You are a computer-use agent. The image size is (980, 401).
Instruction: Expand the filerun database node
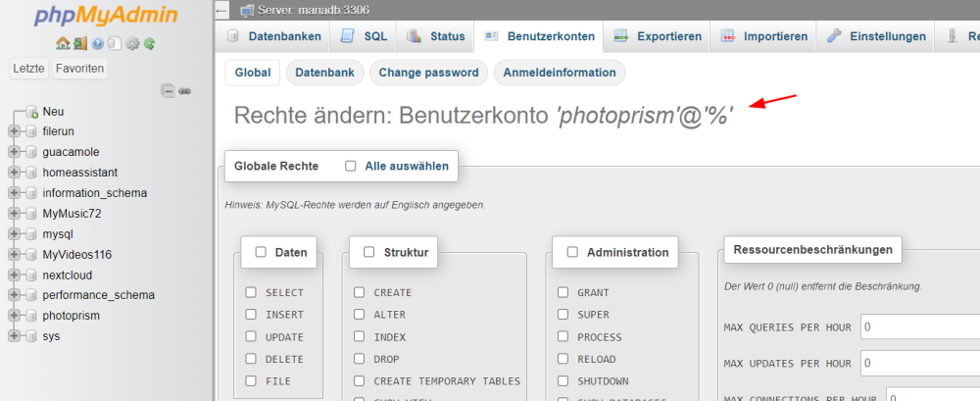tap(14, 131)
